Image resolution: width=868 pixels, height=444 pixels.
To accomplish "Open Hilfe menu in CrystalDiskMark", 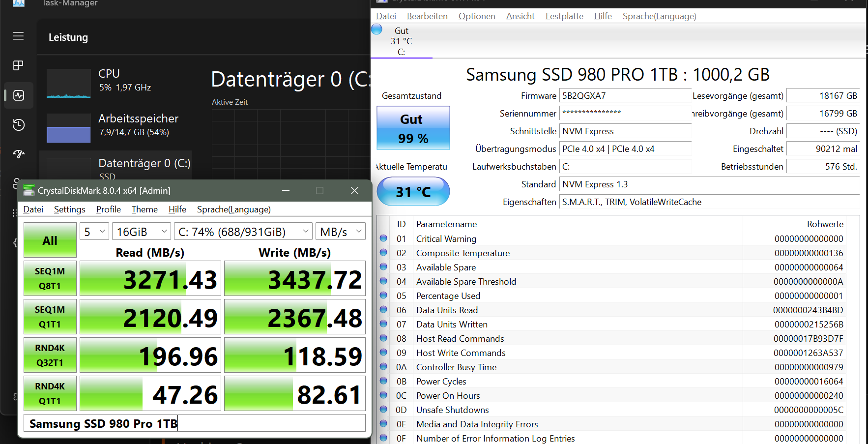I will tap(177, 209).
